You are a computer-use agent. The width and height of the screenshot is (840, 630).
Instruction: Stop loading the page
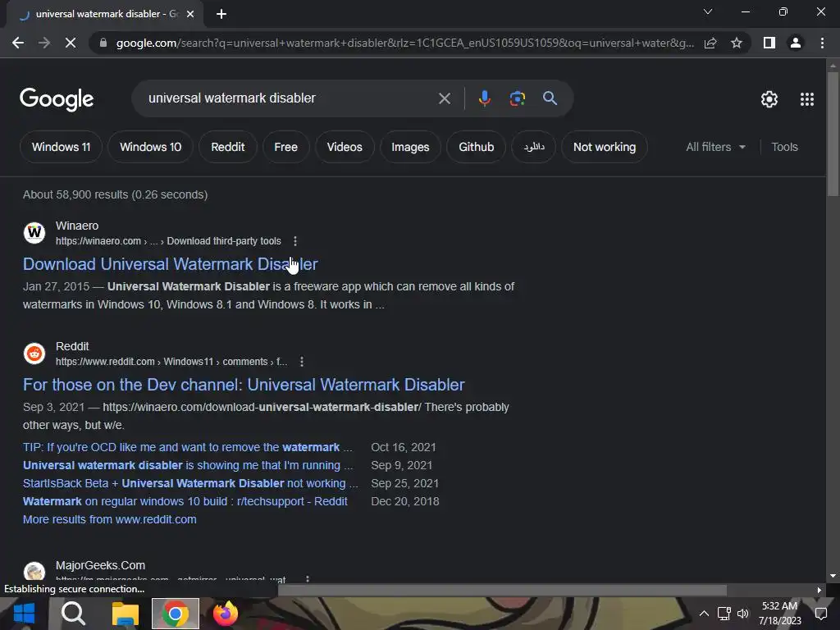click(x=71, y=43)
